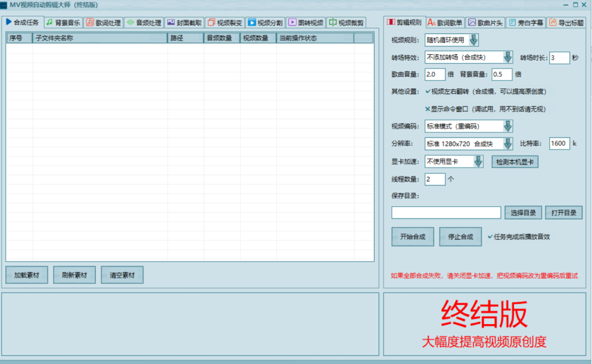
Task: Click the 视频裂变 tab icon
Action: (x=211, y=23)
